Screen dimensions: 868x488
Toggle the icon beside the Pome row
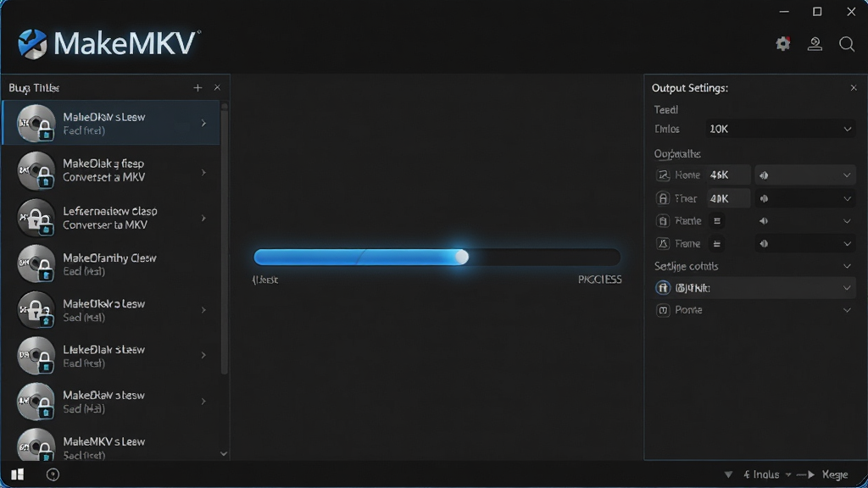tap(663, 310)
